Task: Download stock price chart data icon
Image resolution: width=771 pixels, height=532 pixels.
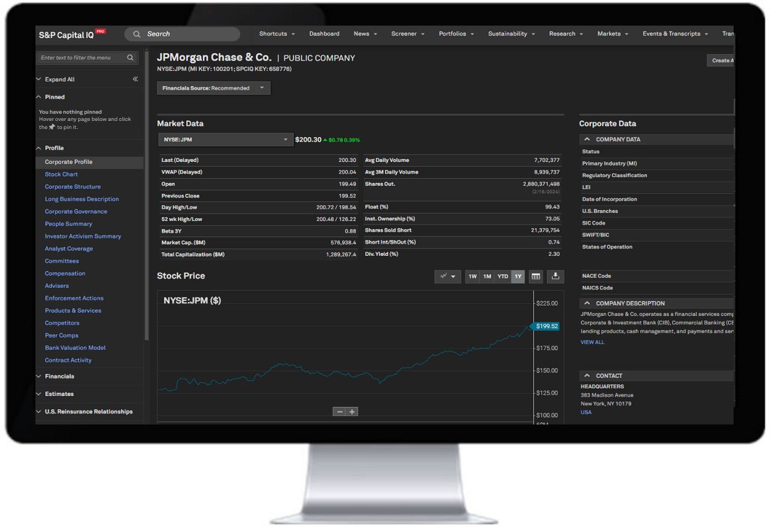Action: (555, 276)
